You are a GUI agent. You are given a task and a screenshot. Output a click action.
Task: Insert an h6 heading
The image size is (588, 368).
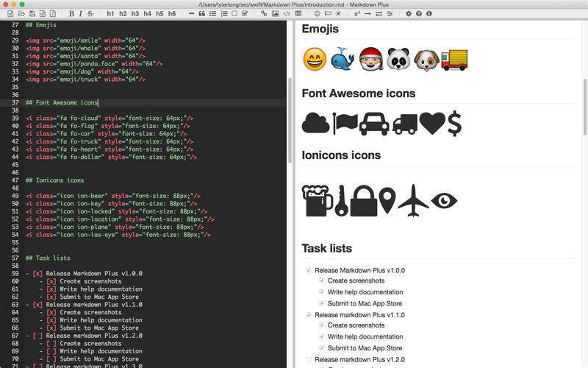(x=172, y=13)
